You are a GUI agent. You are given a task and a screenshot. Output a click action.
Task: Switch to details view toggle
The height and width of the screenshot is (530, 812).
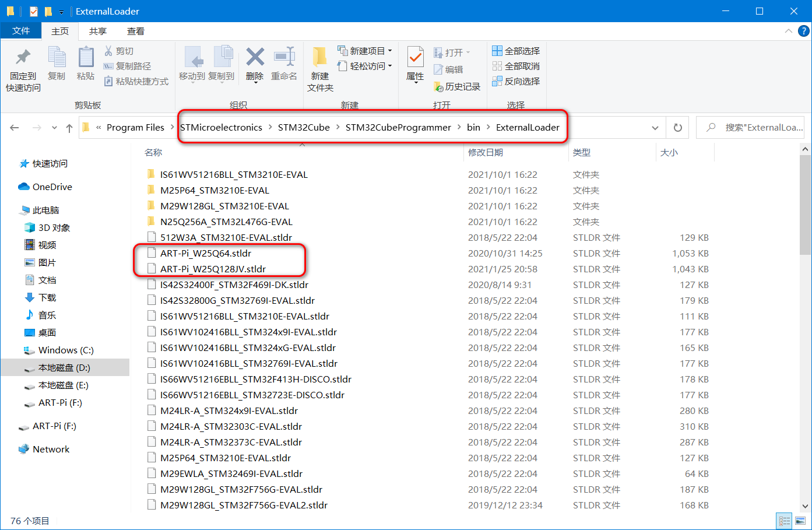click(784, 520)
